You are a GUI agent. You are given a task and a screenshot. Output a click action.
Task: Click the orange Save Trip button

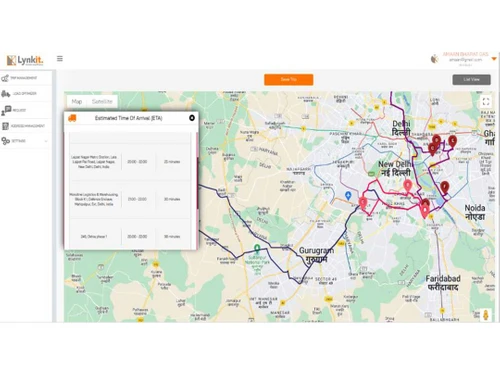[289, 80]
